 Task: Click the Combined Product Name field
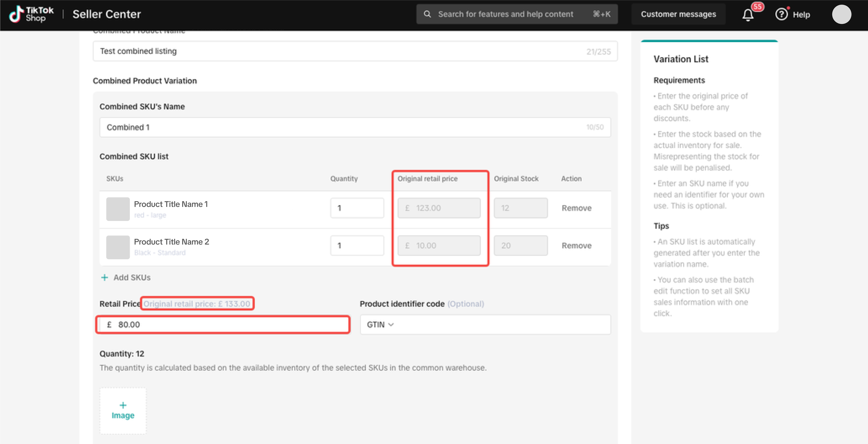[355, 51]
